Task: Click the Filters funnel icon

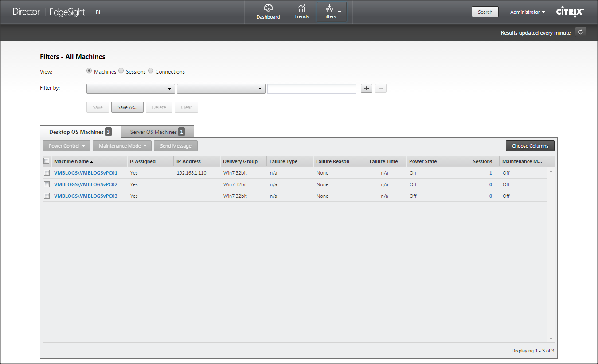Action: coord(329,8)
